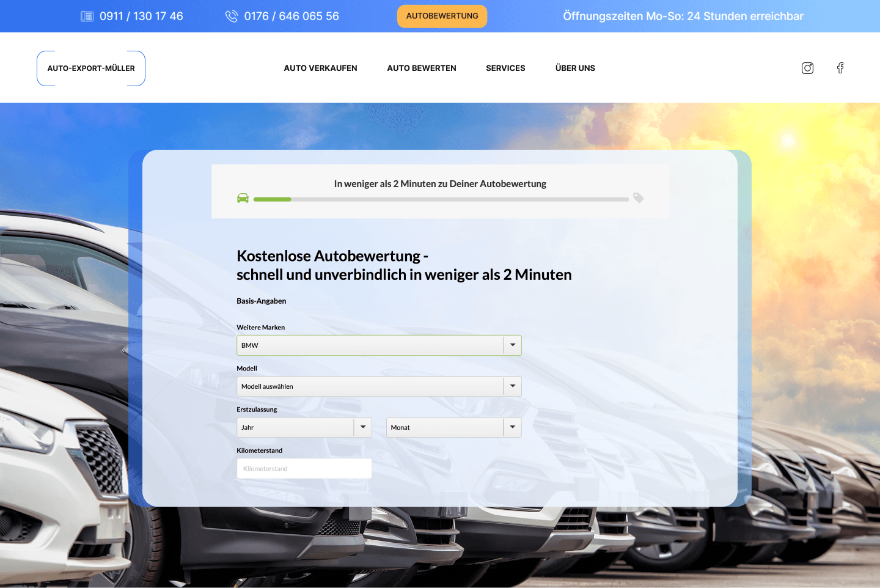Click the green car progress icon
The width and height of the screenshot is (880, 588).
[x=243, y=198]
